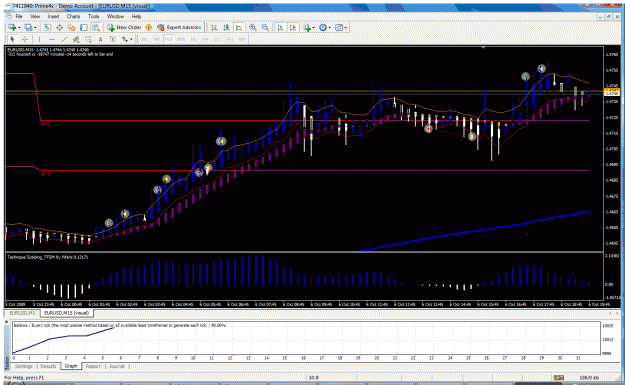The height and width of the screenshot is (385, 625).
Task: Select the tester Graph tab
Action: [x=71, y=366]
